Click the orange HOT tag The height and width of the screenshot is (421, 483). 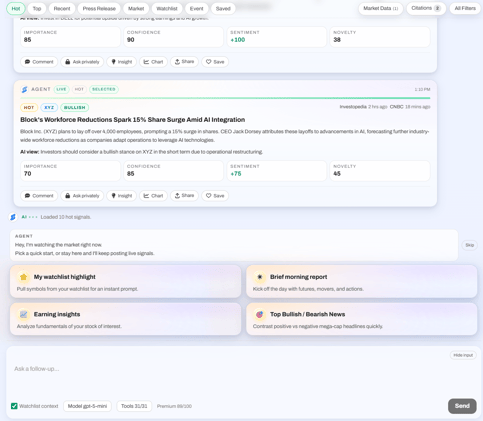click(x=29, y=108)
